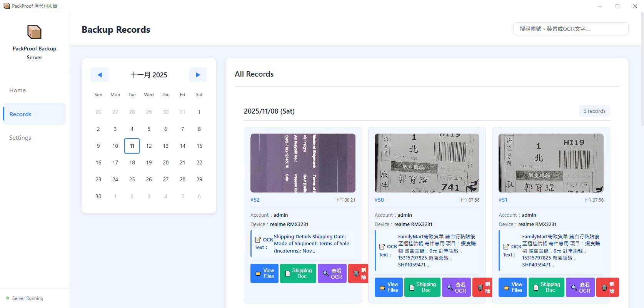Delete record #50 with trash button

482,287
